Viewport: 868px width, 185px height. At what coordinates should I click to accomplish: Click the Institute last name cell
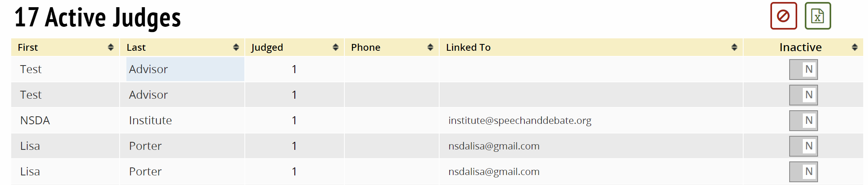click(150, 121)
